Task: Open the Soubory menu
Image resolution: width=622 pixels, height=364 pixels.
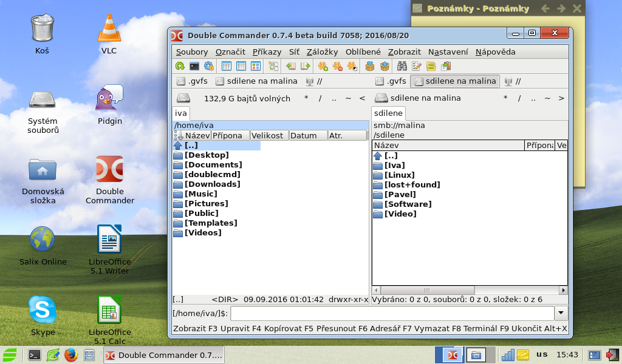Action: coord(192,52)
